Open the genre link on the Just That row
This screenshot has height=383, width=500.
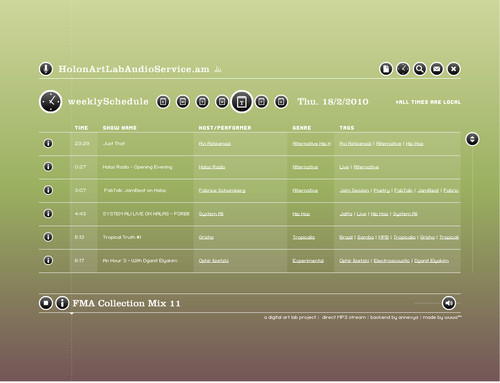312,144
